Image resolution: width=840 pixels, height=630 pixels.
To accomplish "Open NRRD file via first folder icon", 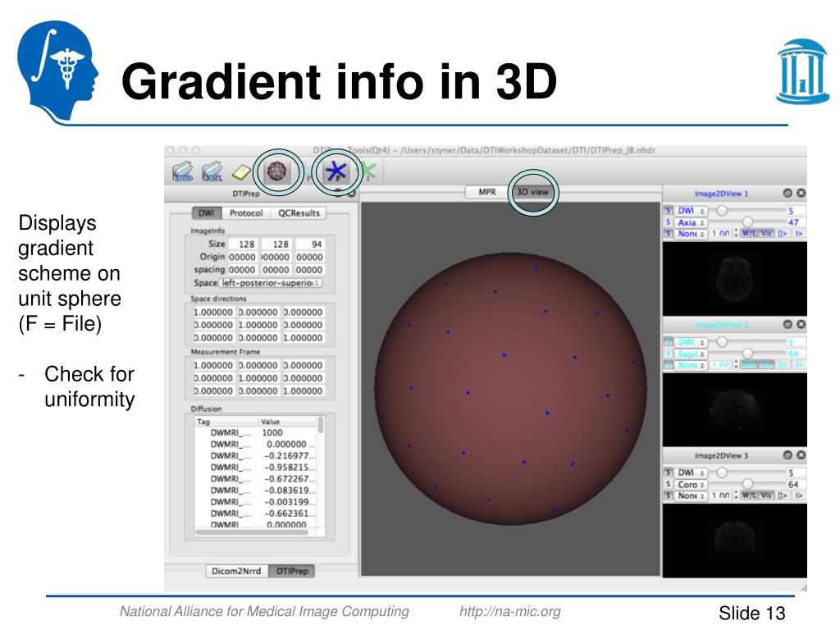I will 183,172.
